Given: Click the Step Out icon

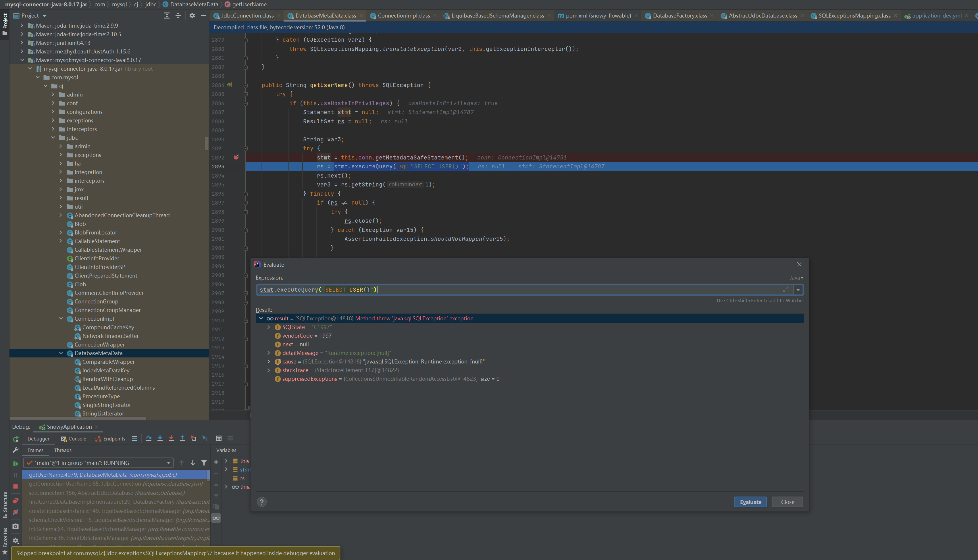Looking at the screenshot, I should pyautogui.click(x=182, y=438).
